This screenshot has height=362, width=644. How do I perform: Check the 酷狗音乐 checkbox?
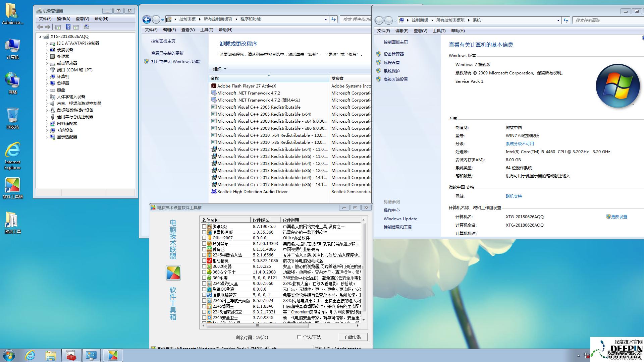coord(204,244)
